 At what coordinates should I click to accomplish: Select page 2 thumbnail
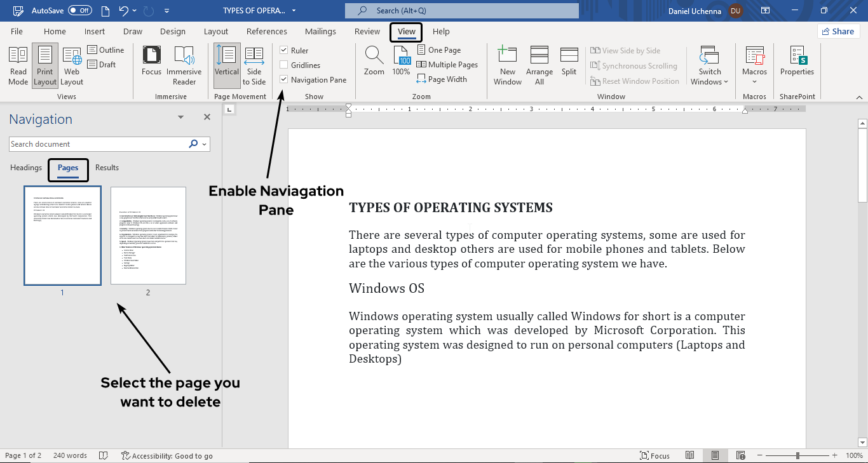click(148, 236)
